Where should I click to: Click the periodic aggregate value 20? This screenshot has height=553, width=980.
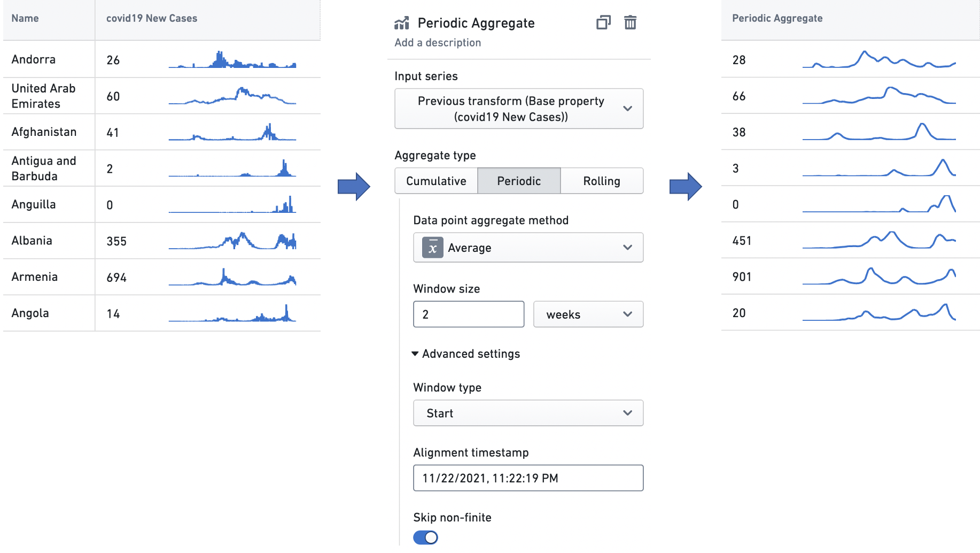[739, 313]
